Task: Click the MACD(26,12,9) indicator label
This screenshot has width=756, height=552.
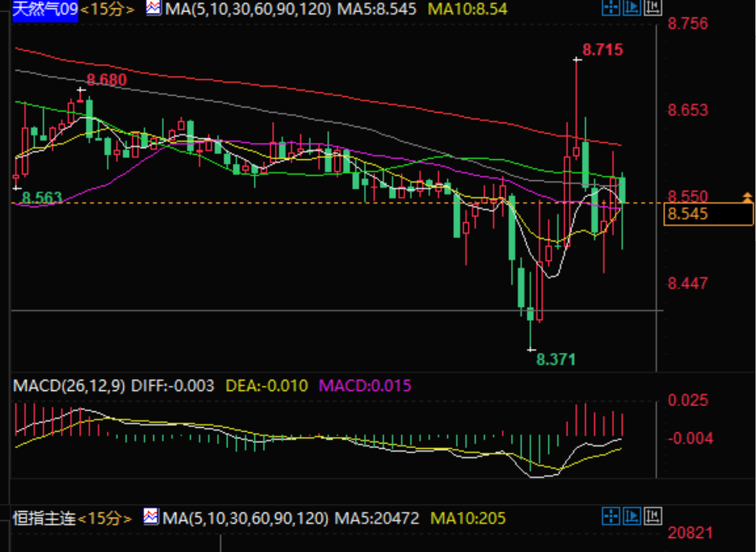Action: tap(69, 386)
